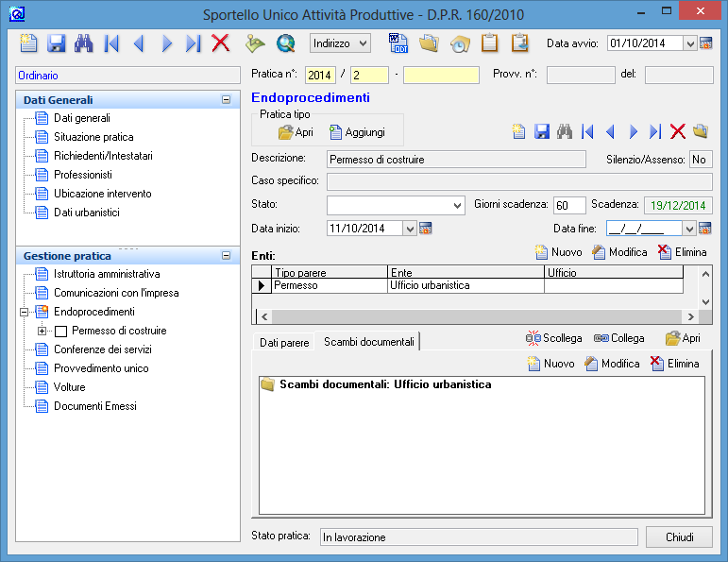Click Collega in the tab toolbar

click(618, 338)
